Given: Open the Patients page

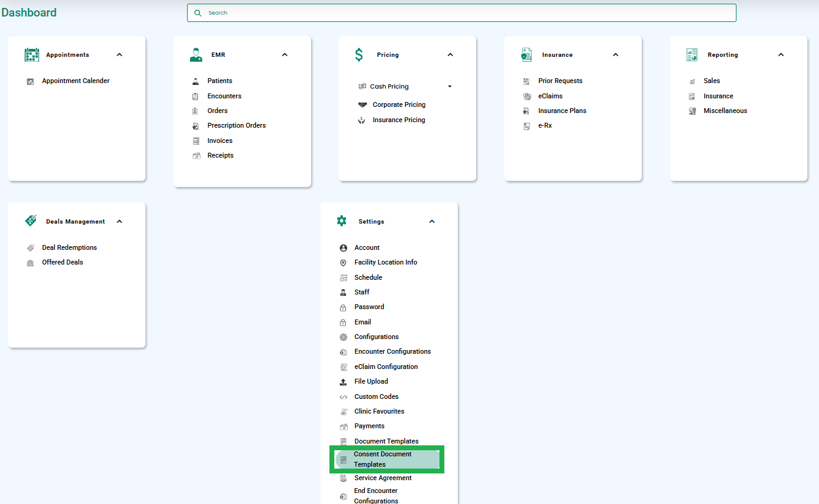Looking at the screenshot, I should click(220, 81).
